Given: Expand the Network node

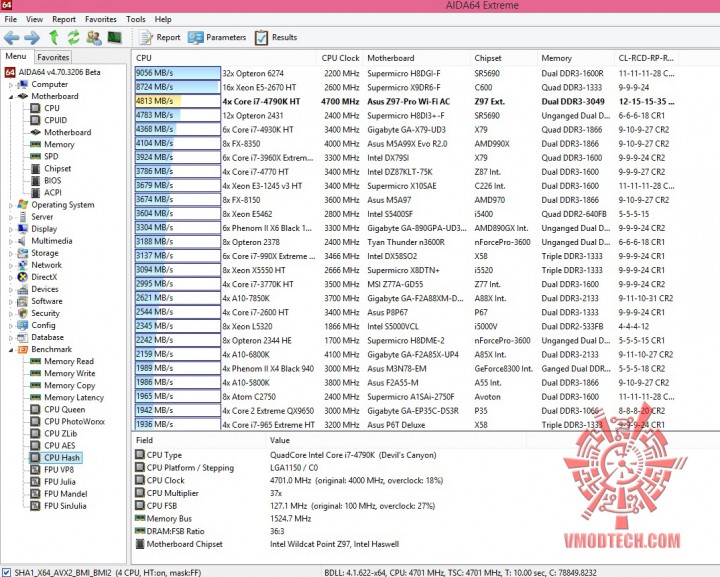Looking at the screenshot, I should [11, 265].
